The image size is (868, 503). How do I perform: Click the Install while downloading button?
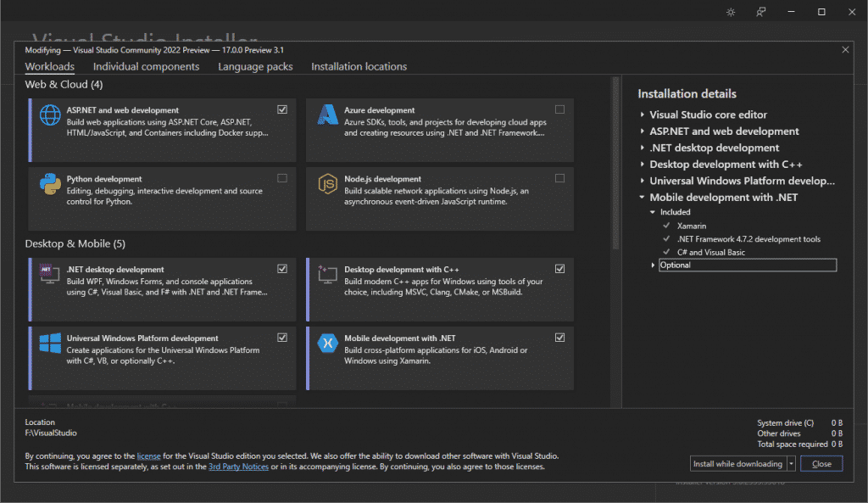738,464
